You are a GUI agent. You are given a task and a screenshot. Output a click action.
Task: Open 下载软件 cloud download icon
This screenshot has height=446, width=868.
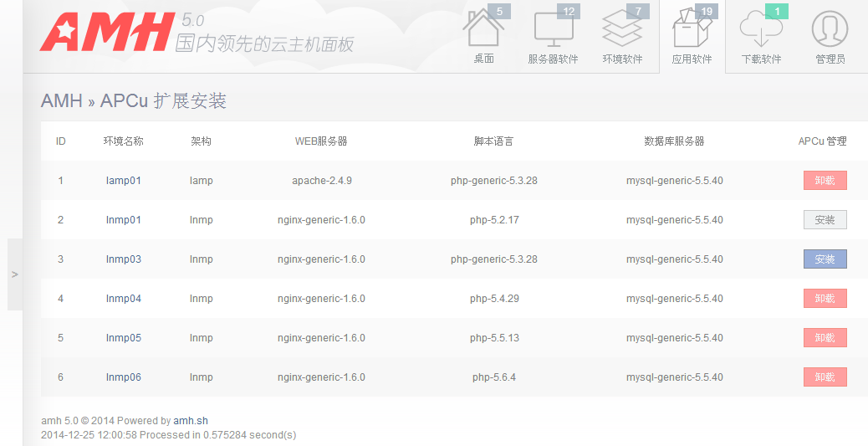(x=761, y=30)
